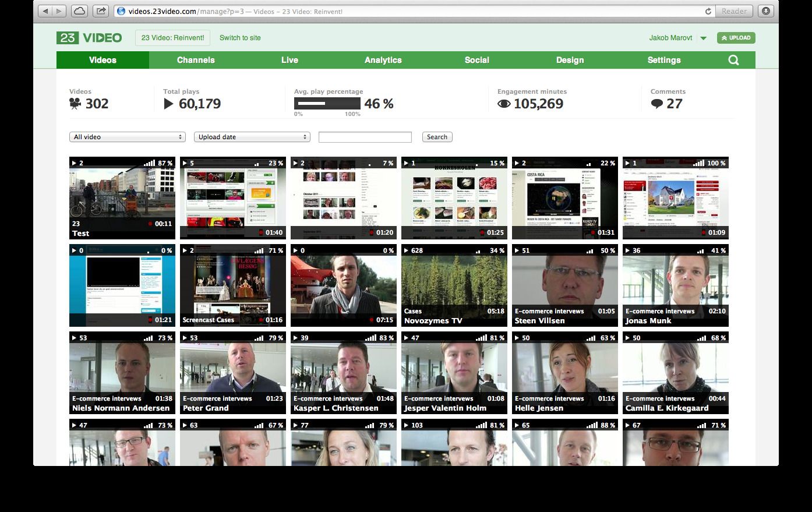Viewport: 812px width, 512px height.
Task: Open the All video filter dropdown
Action: pos(127,137)
